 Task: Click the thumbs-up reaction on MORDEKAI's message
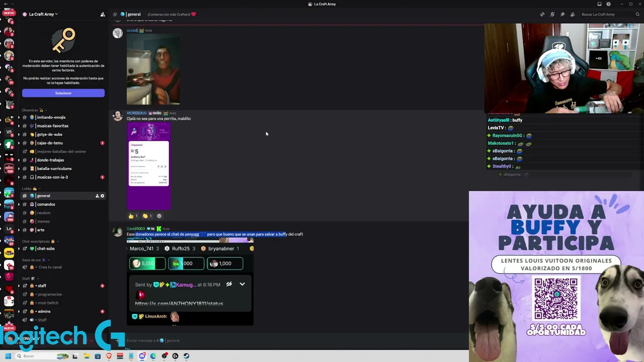tap(133, 216)
